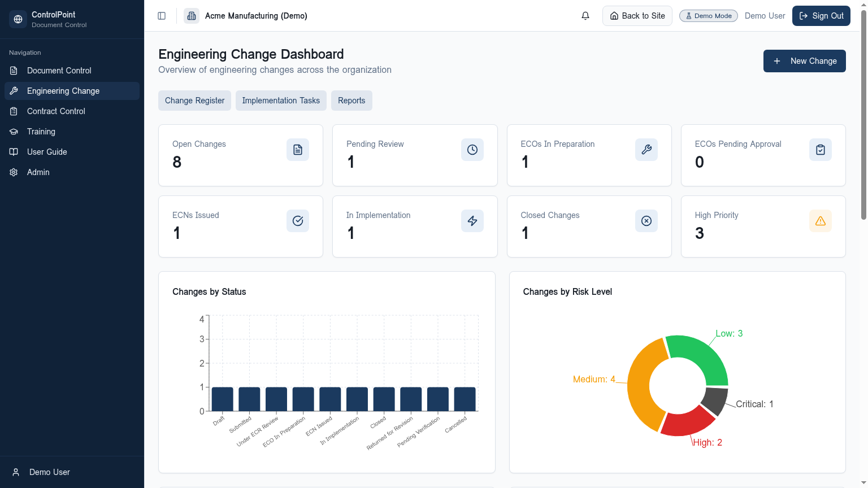Click the Open Changes document icon

tap(298, 150)
